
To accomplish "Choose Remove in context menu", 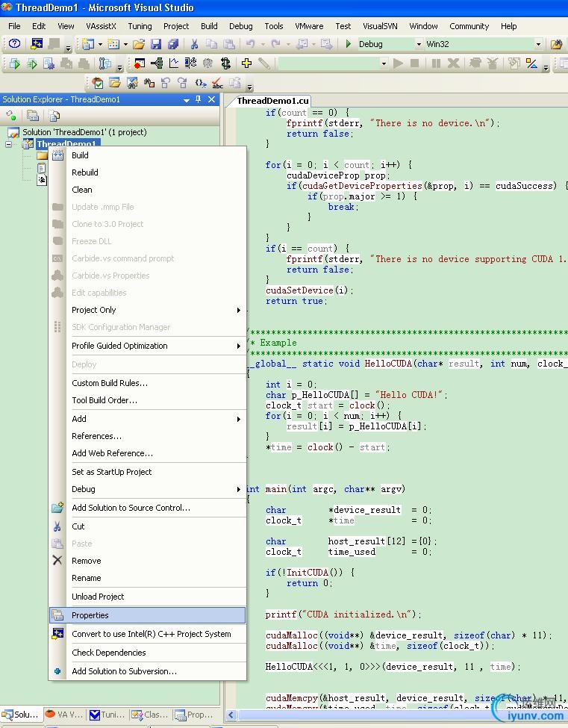I will [x=147, y=561].
